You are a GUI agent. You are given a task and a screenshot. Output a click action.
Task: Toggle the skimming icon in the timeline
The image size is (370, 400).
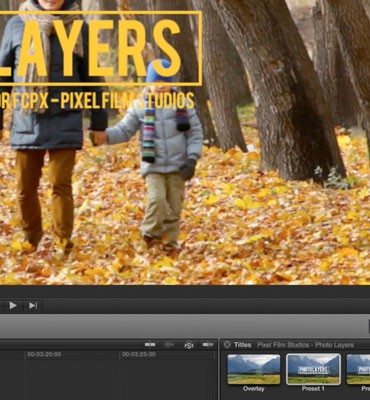[x=150, y=345]
